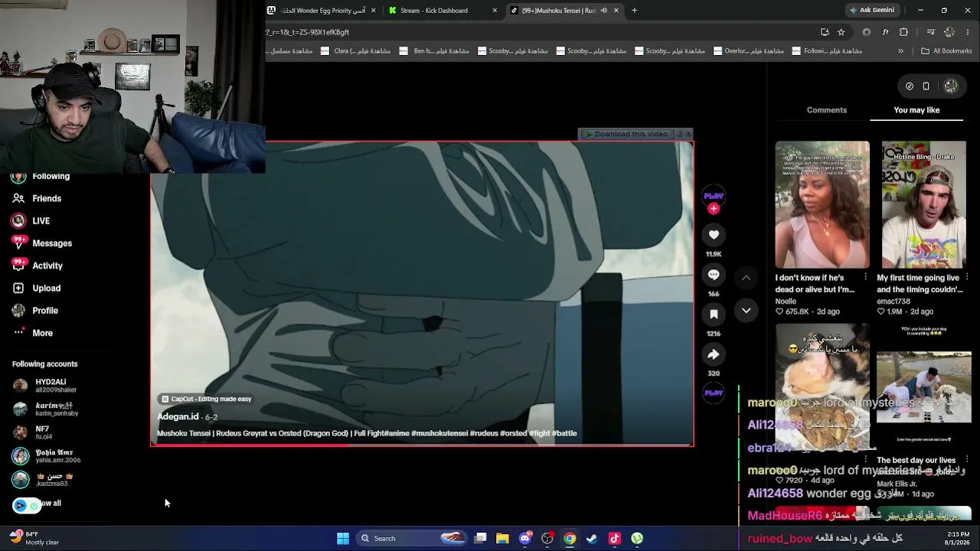980x551 pixels.
Task: Click the CapCut Editing made easy badge
Action: (206, 399)
